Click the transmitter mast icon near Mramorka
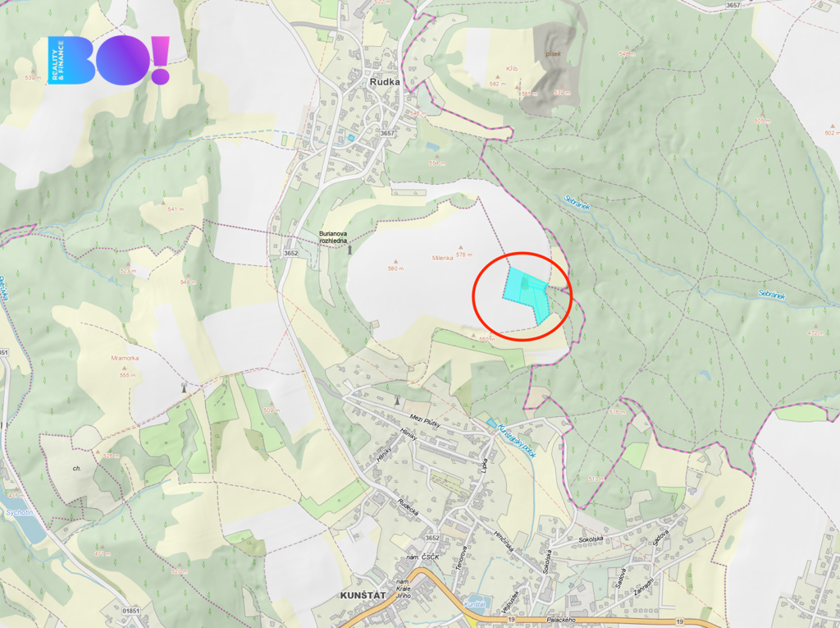 (x=185, y=387)
